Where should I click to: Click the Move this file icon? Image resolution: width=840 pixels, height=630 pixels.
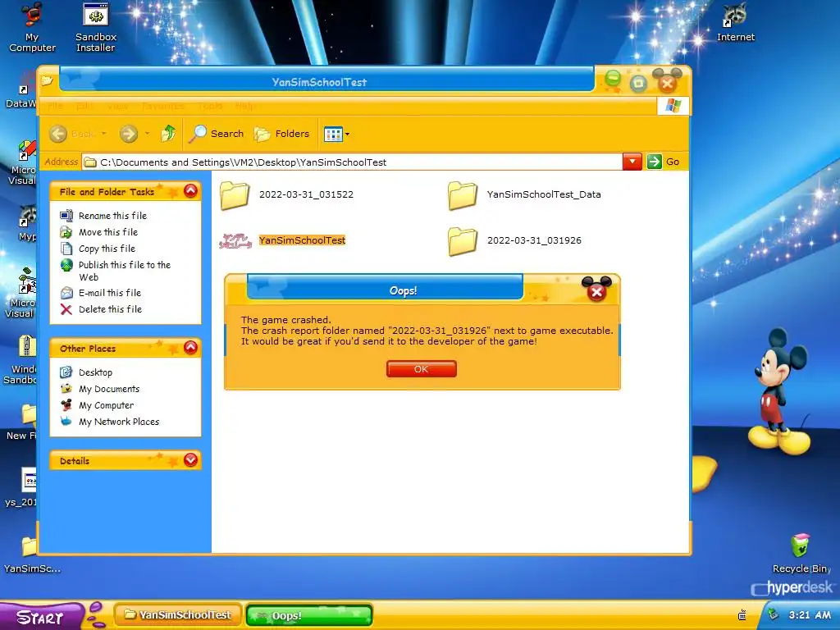(66, 232)
